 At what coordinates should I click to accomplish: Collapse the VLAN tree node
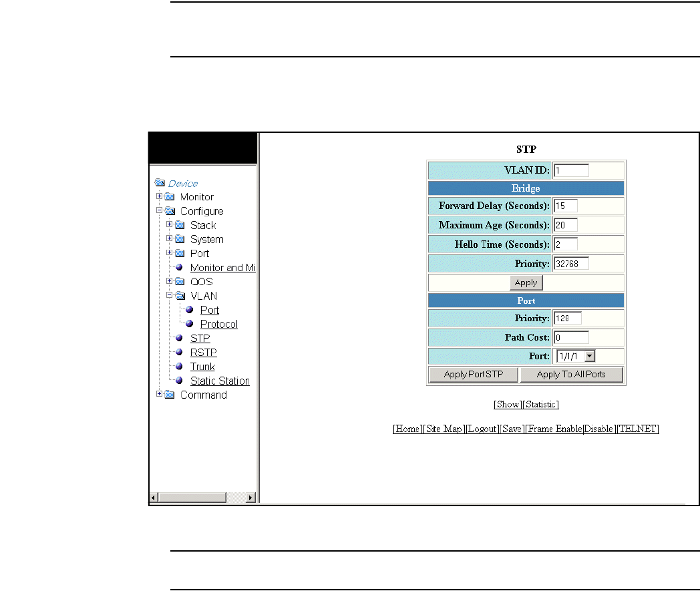(x=169, y=295)
